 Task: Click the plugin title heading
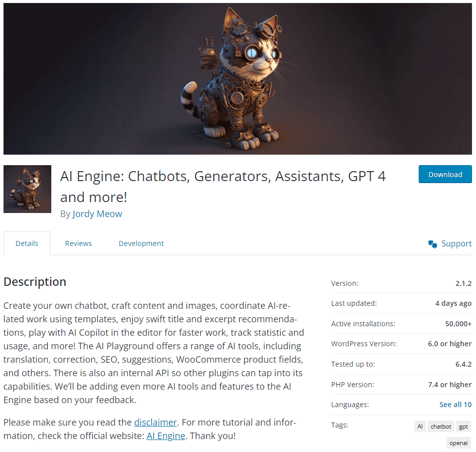point(223,187)
